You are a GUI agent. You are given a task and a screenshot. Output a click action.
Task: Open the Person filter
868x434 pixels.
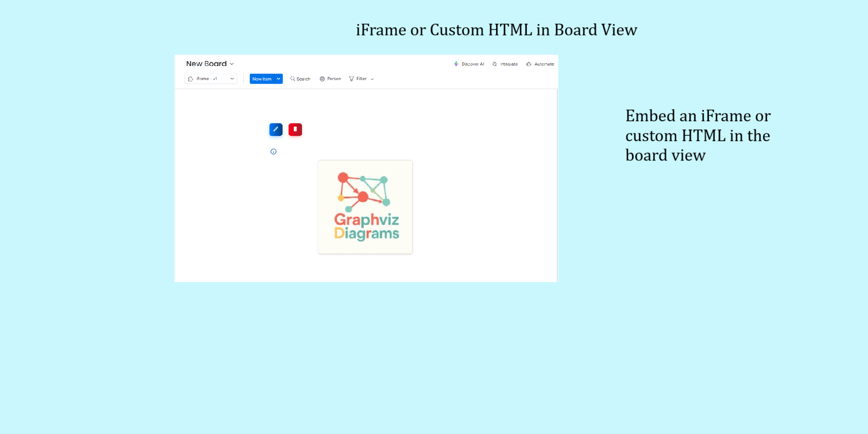[330, 79]
